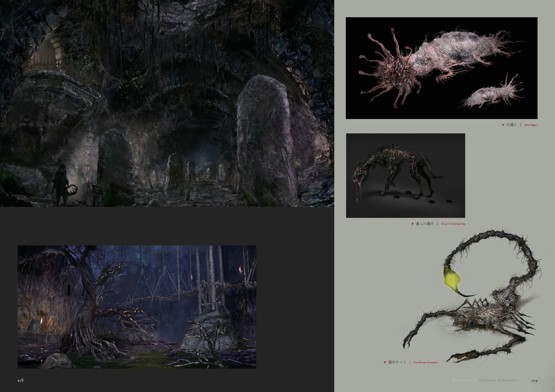Click the 'Hole Digger' English caption
The image size is (555, 392).
[x=531, y=125]
